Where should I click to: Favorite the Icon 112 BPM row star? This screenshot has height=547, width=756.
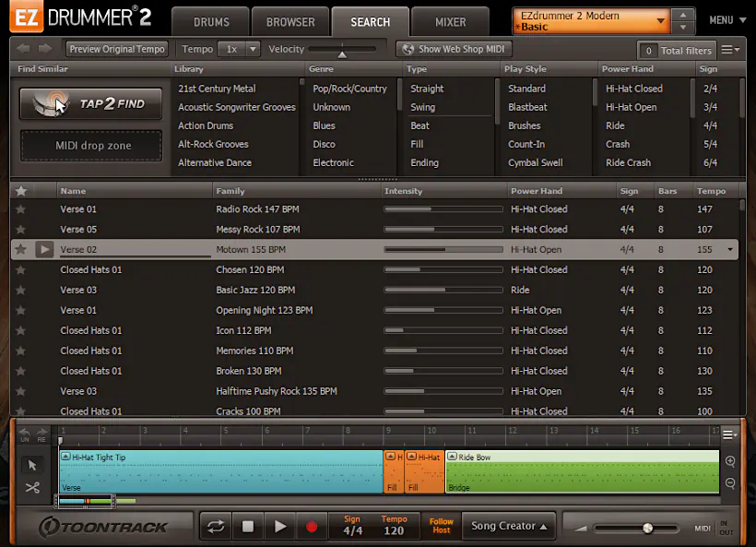click(20, 331)
